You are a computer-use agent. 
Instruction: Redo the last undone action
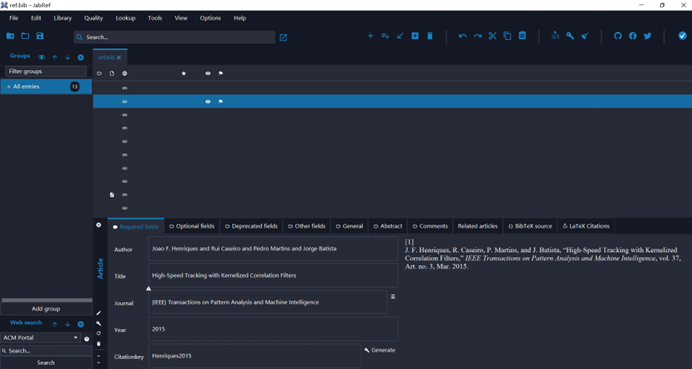coord(478,36)
